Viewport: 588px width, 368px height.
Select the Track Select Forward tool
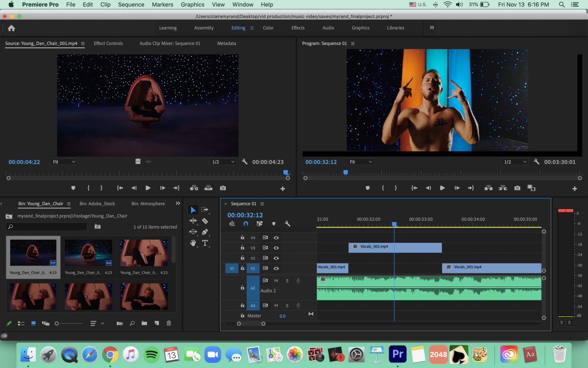[205, 210]
